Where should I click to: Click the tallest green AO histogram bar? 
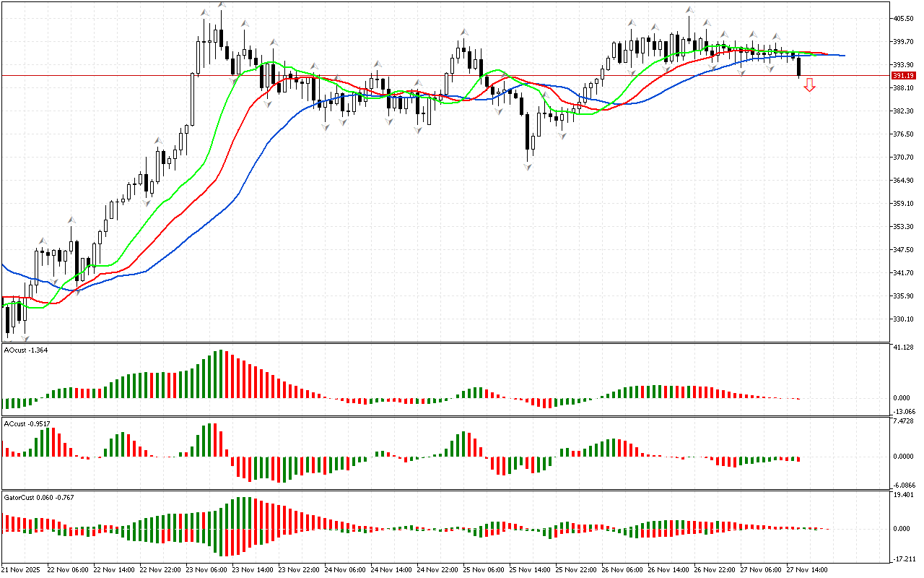pyautogui.click(x=216, y=374)
